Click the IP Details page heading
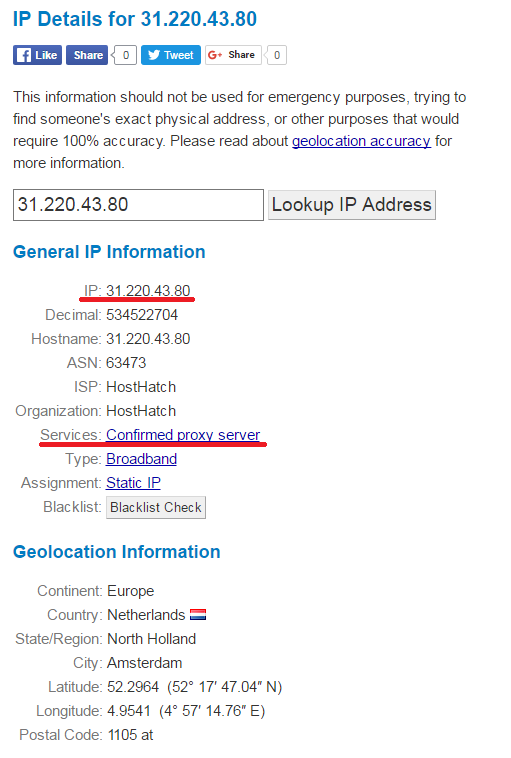 click(x=135, y=19)
